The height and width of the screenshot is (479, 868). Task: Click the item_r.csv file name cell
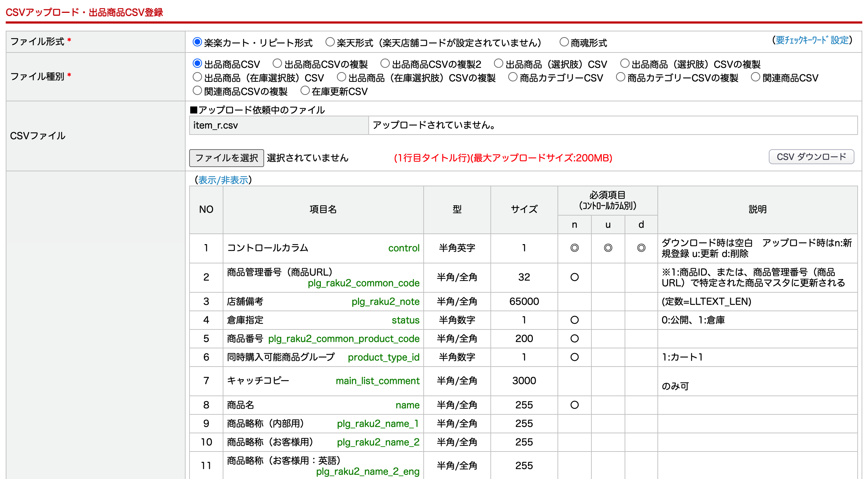(x=278, y=125)
